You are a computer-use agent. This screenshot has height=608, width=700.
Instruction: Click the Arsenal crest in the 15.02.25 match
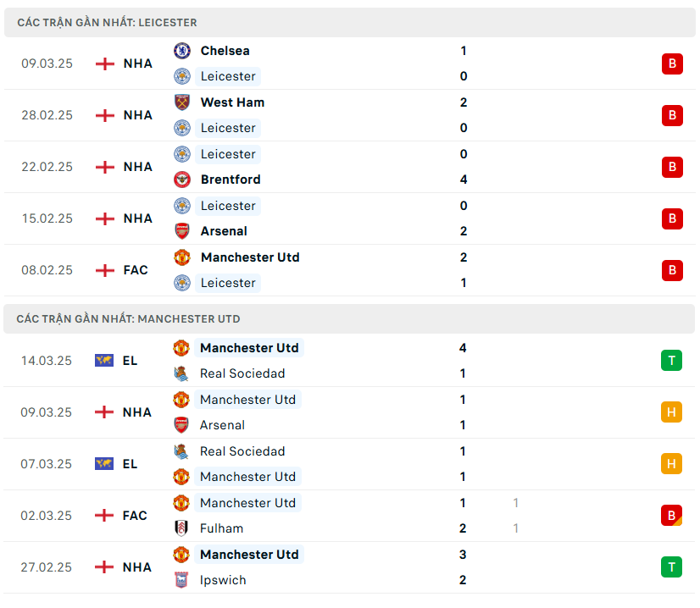point(182,231)
